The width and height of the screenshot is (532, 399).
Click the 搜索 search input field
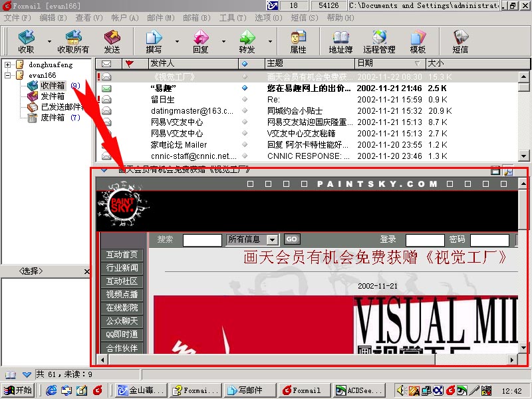click(x=202, y=240)
